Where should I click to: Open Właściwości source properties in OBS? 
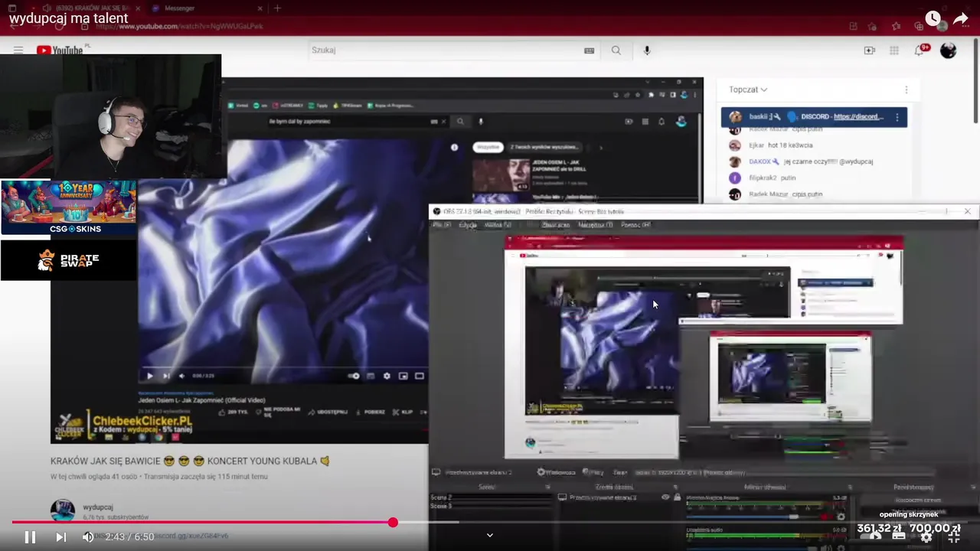point(557,472)
